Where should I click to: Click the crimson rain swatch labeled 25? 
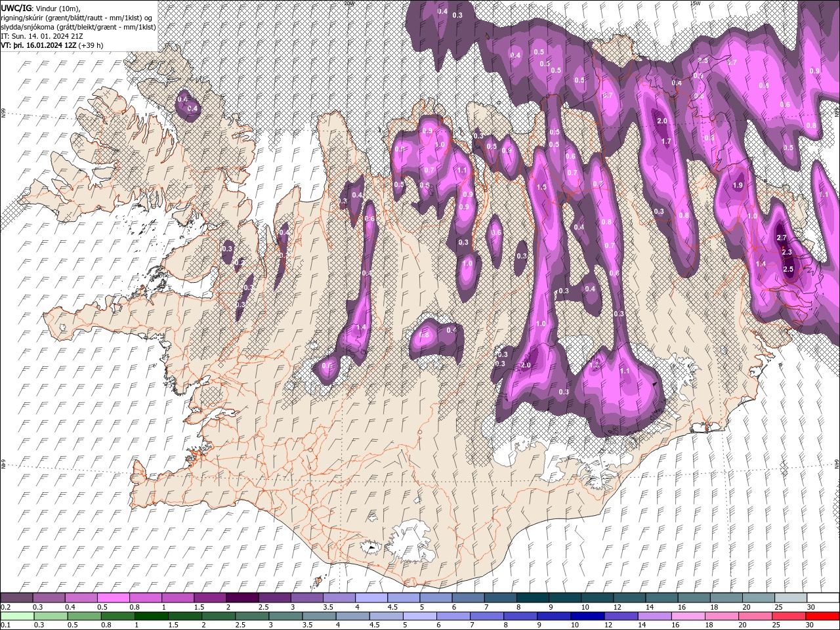[790, 616]
